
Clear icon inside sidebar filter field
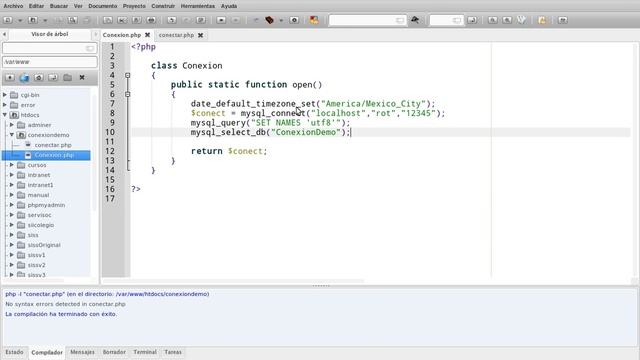click(90, 48)
